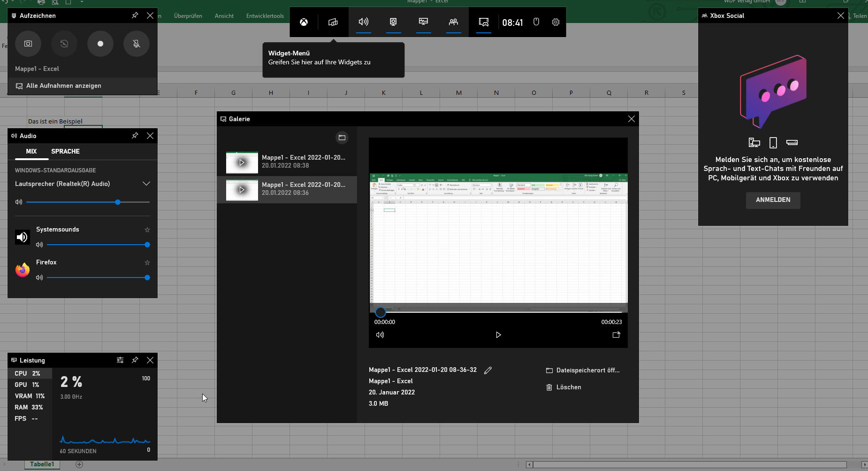The width and height of the screenshot is (868, 471).
Task: Select the VRAM metric row
Action: [30, 396]
